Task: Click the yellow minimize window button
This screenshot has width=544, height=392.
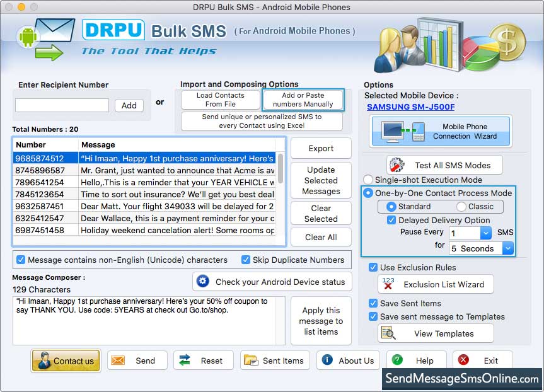Action: click(21, 7)
